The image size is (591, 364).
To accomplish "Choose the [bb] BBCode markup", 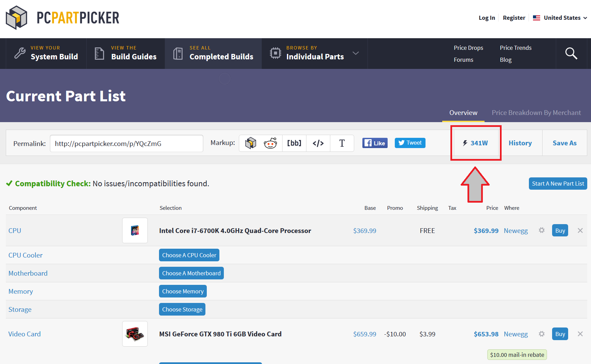I will 294,143.
